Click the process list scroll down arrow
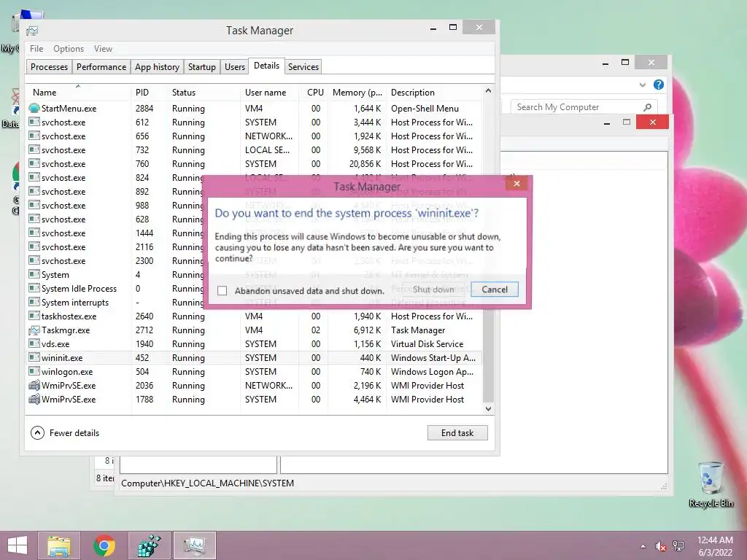Image resolution: width=747 pixels, height=560 pixels. pyautogui.click(x=488, y=408)
